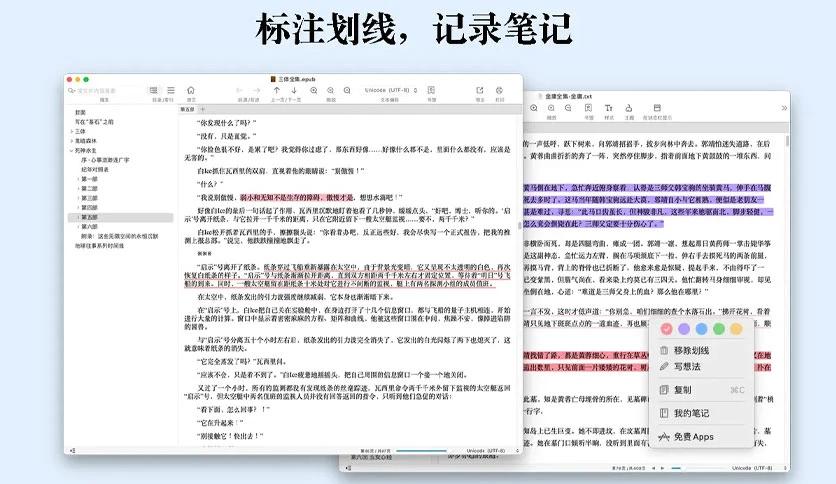Click previous page triangle in txt status bar
This screenshot has height=484, width=836.
654,468
